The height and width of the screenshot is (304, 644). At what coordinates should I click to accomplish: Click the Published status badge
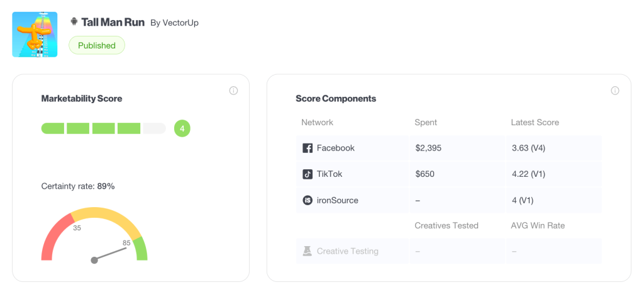[97, 45]
